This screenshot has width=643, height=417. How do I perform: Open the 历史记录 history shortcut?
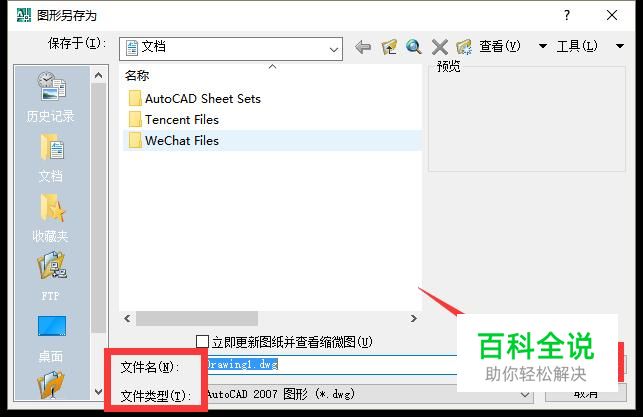(51, 98)
